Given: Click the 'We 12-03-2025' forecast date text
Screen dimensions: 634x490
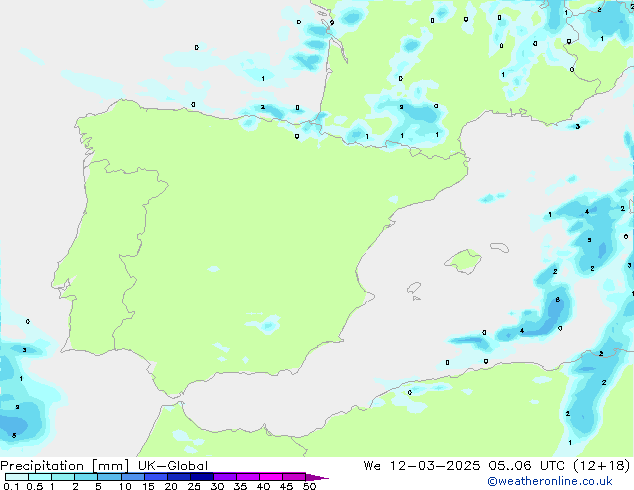Looking at the screenshot, I should tap(422, 466).
